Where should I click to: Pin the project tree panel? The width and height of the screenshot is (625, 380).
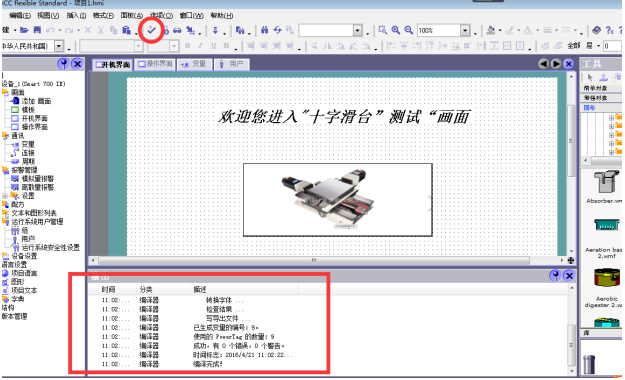click(63, 64)
